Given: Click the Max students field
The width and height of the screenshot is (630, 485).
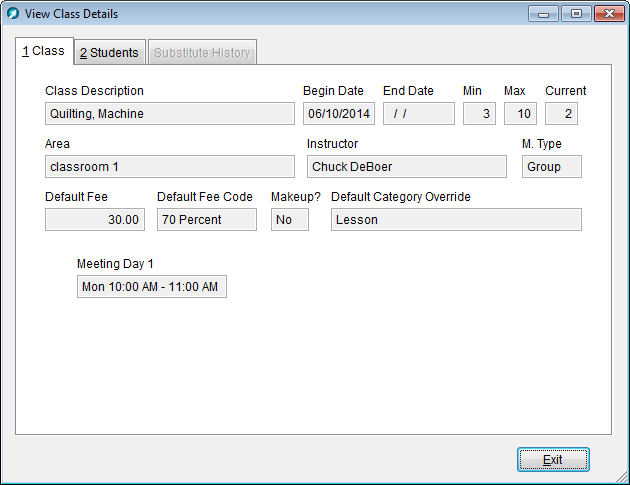Looking at the screenshot, I should 520,114.
